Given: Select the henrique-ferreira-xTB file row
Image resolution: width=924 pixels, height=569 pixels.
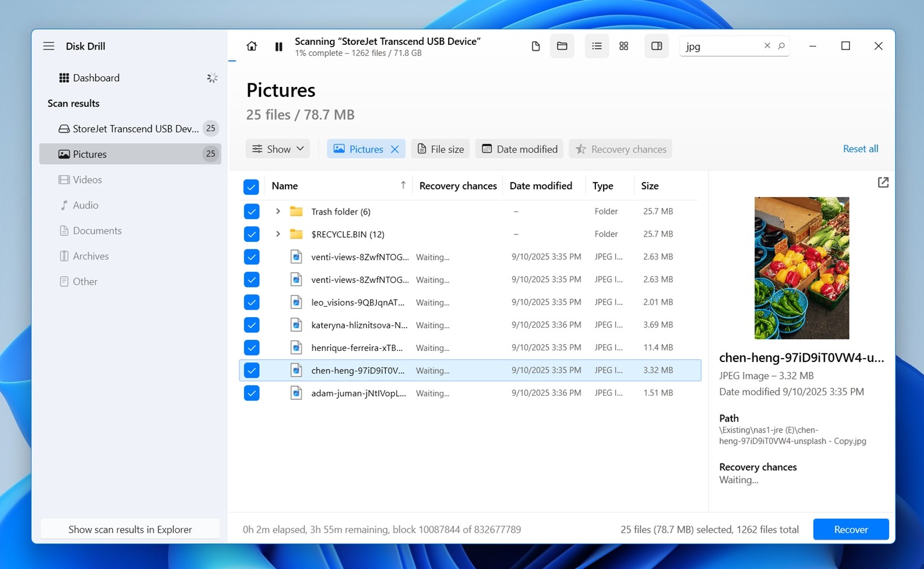Looking at the screenshot, I should click(x=470, y=347).
